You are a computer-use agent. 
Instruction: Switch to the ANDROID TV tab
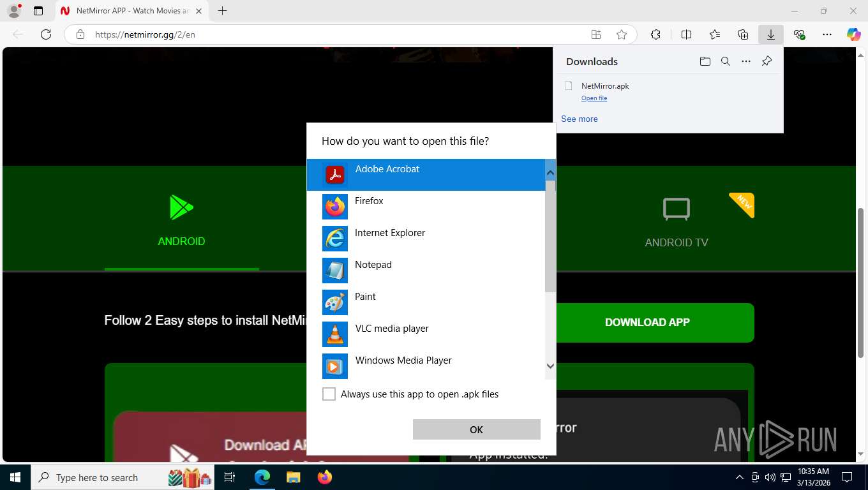pos(677,222)
